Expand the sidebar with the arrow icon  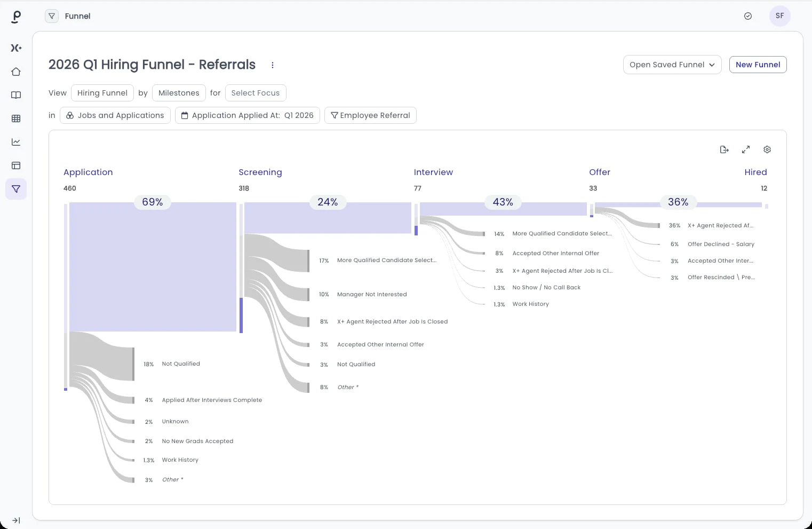coord(16,520)
